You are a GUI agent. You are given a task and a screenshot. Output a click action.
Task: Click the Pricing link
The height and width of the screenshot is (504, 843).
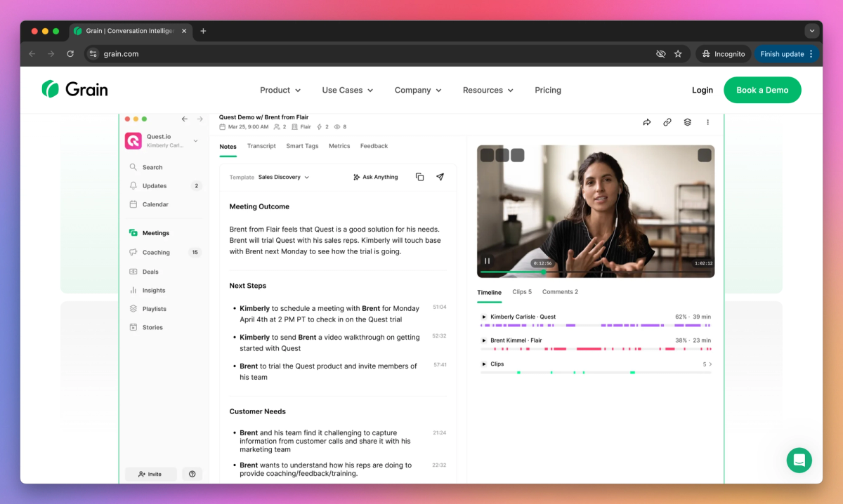548,90
